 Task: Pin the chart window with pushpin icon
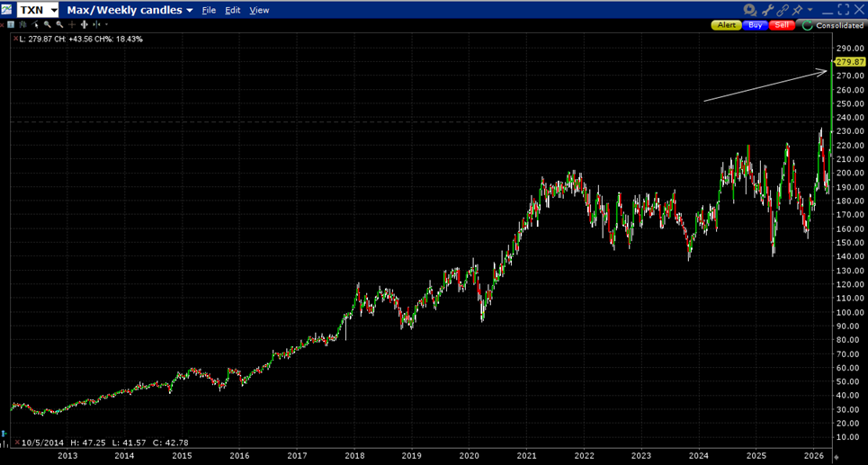(x=797, y=10)
